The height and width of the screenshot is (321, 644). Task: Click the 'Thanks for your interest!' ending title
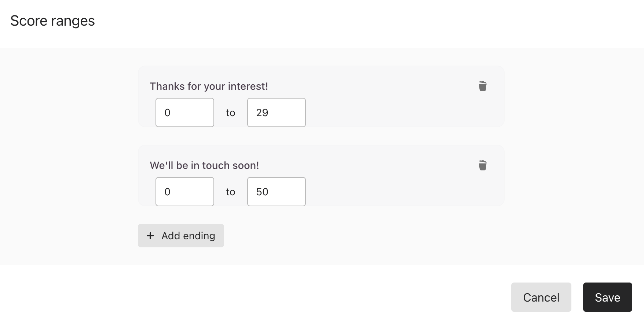pos(209,86)
